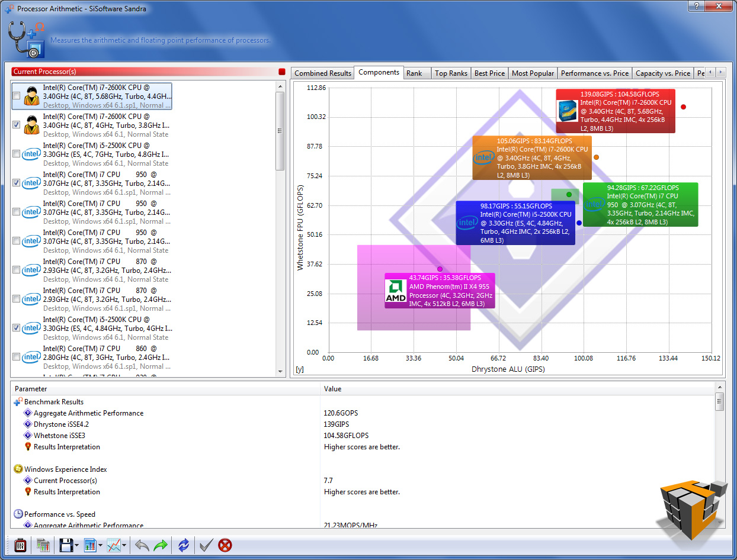Click the grey checkmark OK icon

206,545
